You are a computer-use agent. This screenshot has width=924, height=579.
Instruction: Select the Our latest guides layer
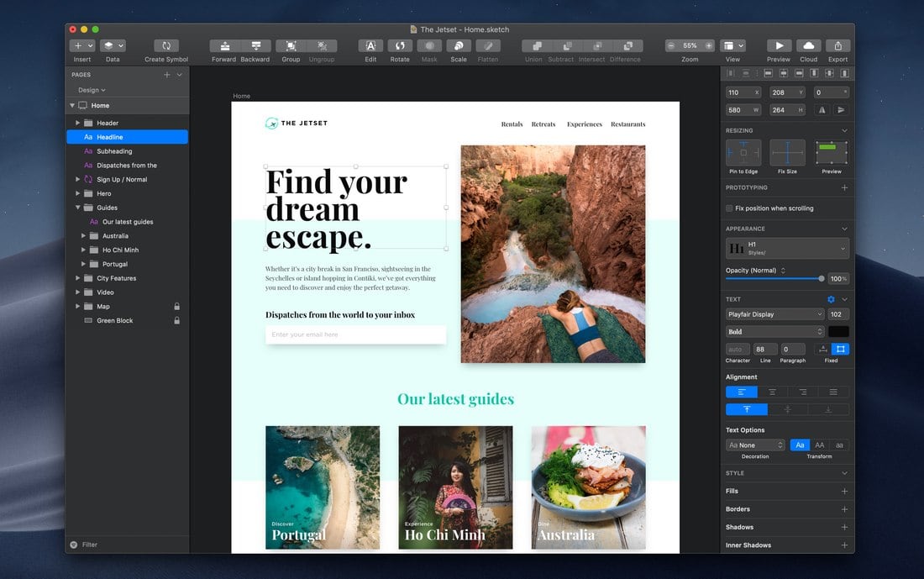click(x=128, y=222)
